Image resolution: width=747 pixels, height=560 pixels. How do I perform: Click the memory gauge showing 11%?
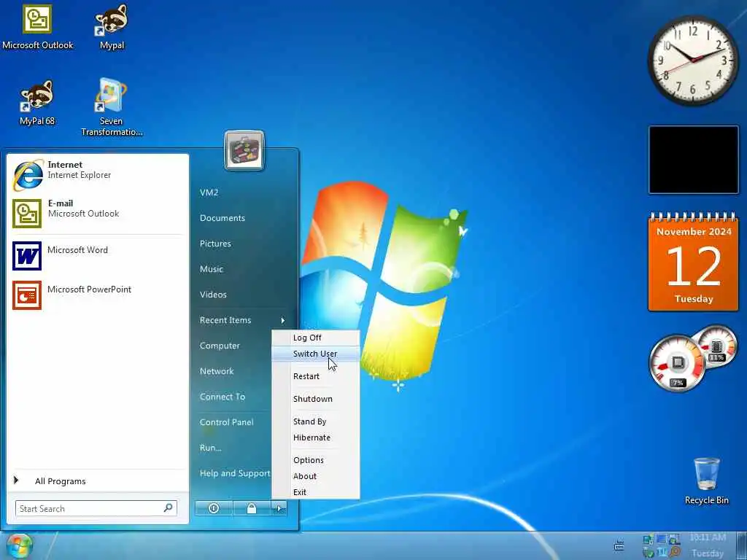(x=716, y=347)
